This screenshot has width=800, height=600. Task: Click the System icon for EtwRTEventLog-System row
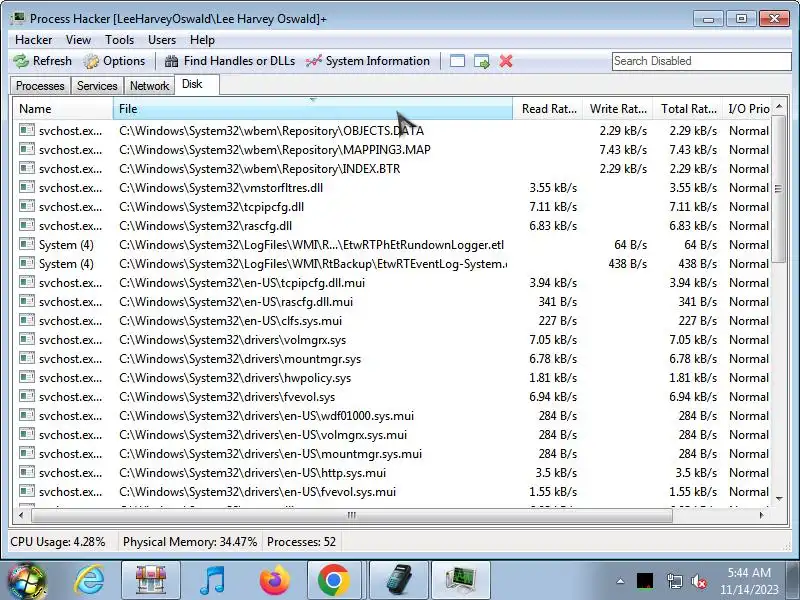(x=27, y=263)
